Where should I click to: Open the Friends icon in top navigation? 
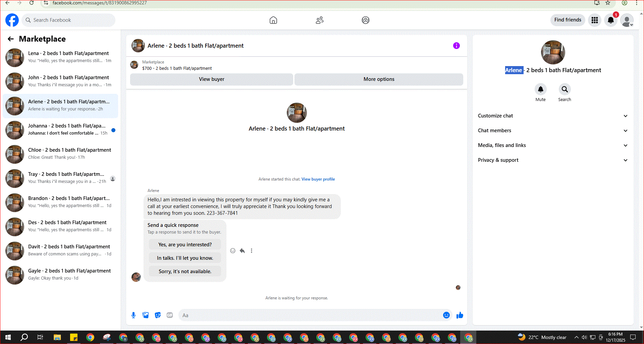(320, 20)
